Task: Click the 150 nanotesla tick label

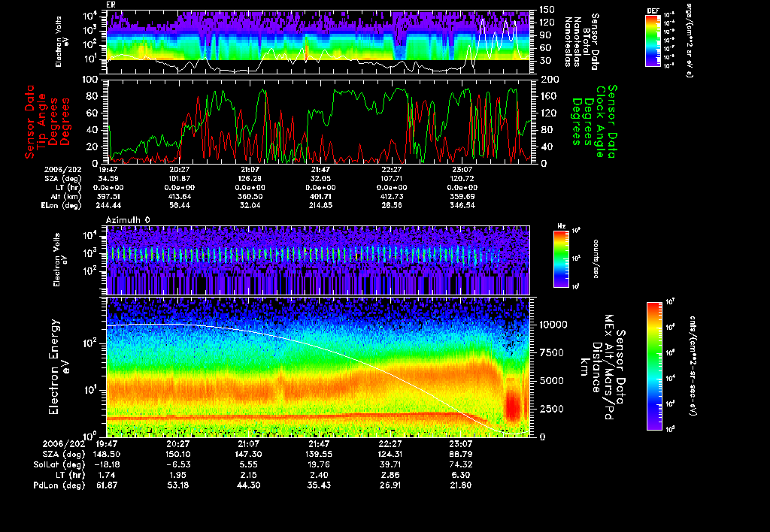Action: [x=547, y=9]
